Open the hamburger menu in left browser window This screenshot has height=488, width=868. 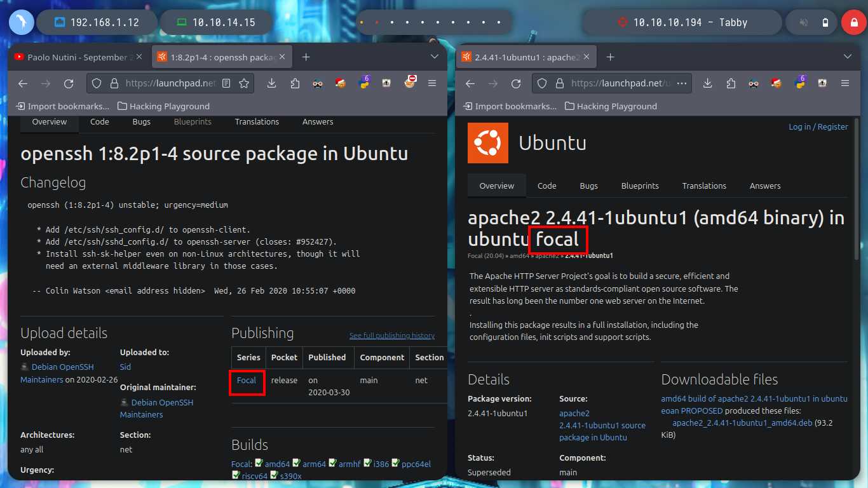click(432, 83)
